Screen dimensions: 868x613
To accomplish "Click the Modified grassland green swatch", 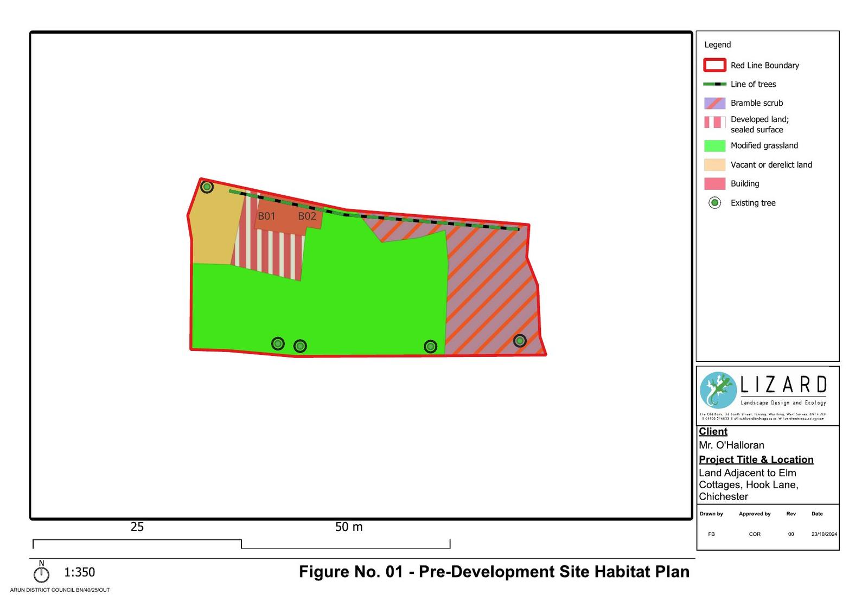I will pos(714,146).
